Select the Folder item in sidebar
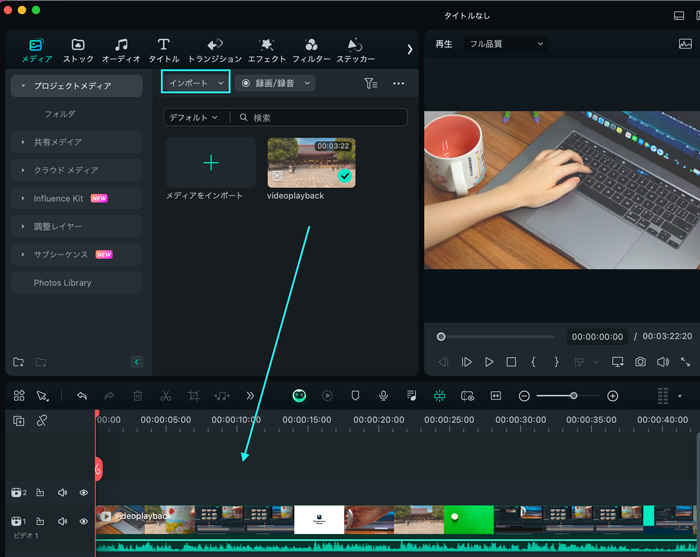Image resolution: width=700 pixels, height=557 pixels. 60,114
